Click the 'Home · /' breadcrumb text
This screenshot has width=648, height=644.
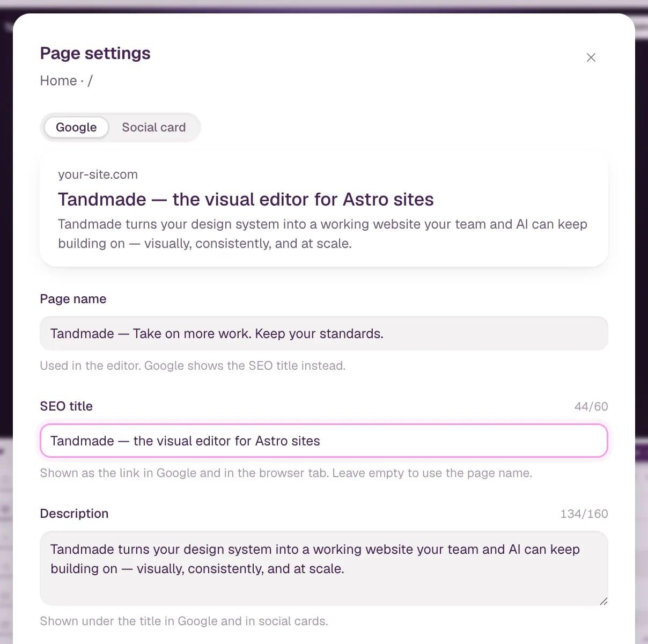click(x=66, y=80)
